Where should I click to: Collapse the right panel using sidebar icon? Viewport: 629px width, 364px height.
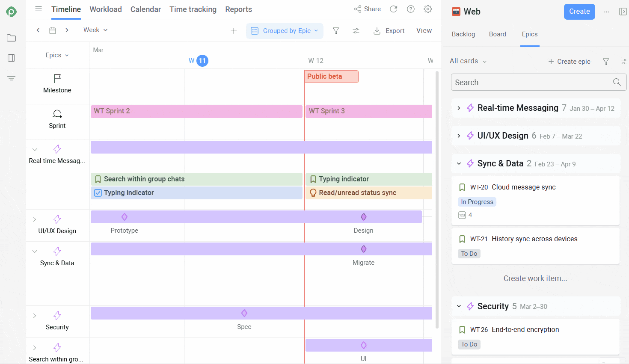point(623,12)
